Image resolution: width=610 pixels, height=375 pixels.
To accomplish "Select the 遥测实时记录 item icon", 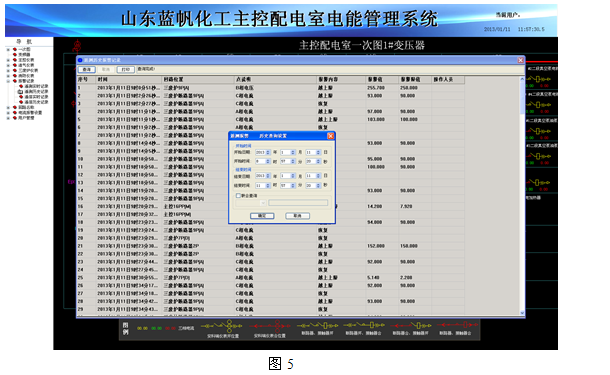I will 21,86.
